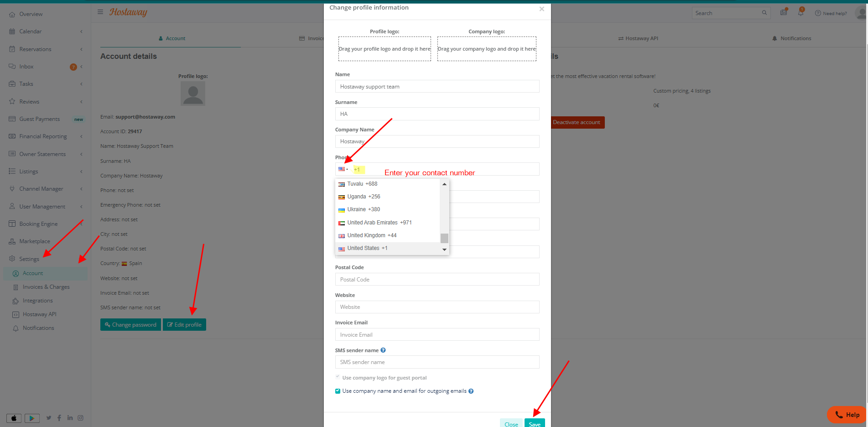Select United Arab Emirates +971 option
868x427 pixels.
tap(388, 223)
